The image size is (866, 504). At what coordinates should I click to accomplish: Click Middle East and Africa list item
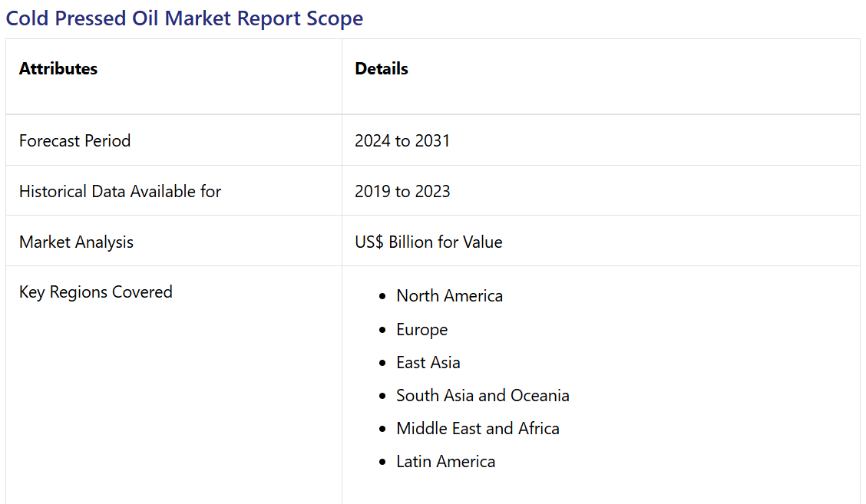[478, 429]
